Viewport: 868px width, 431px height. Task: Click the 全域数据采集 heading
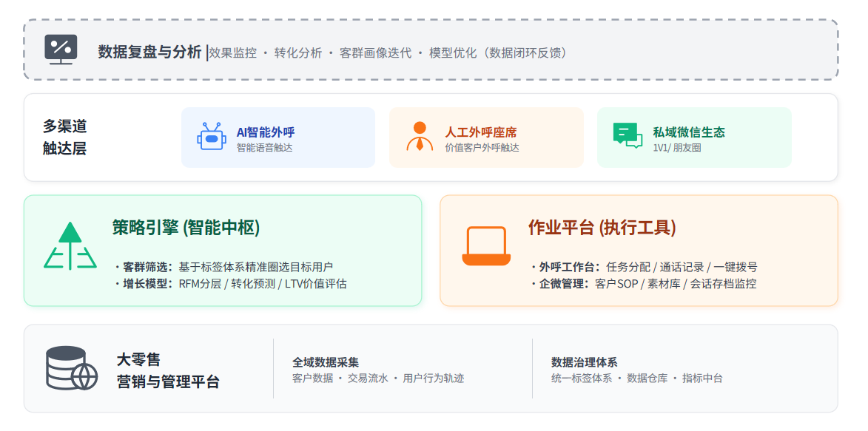[x=326, y=362]
